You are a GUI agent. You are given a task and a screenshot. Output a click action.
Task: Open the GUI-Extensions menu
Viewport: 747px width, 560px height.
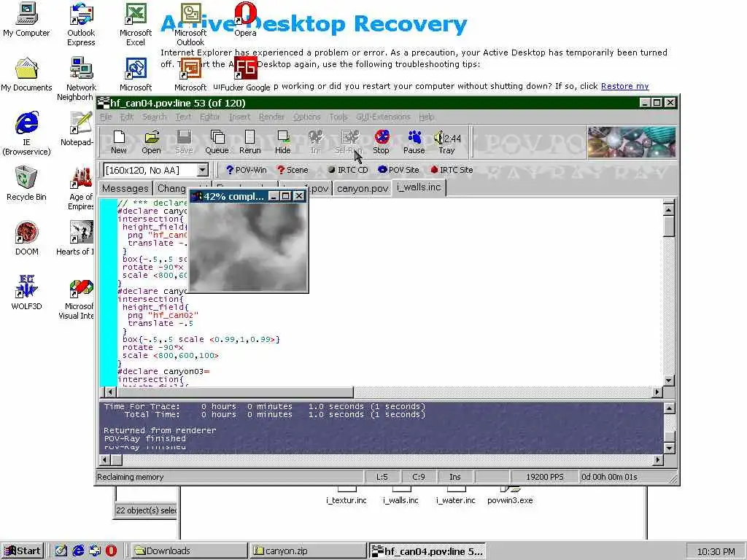click(x=383, y=117)
